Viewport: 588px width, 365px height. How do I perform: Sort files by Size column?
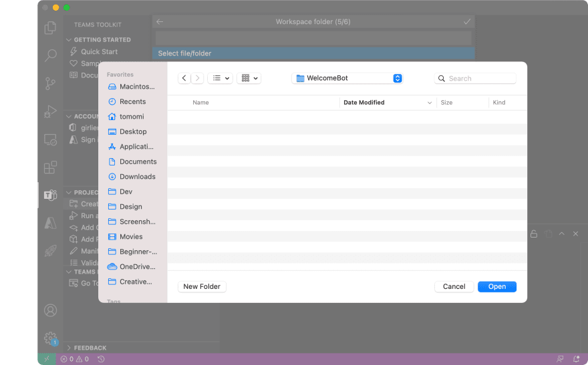(446, 103)
